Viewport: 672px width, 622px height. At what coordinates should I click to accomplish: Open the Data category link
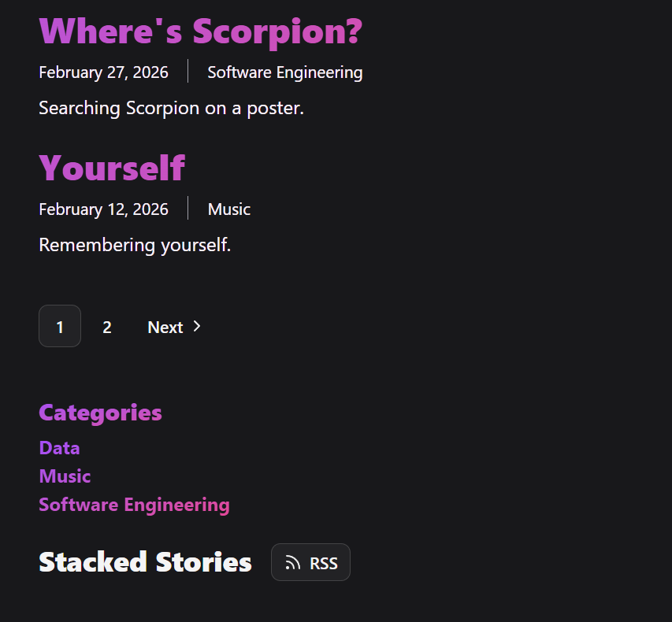[59, 448]
